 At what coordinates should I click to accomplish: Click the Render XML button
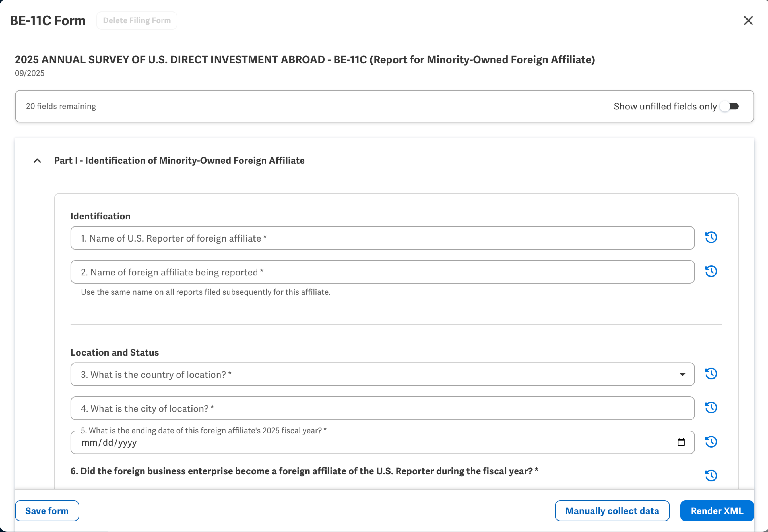[717, 511]
